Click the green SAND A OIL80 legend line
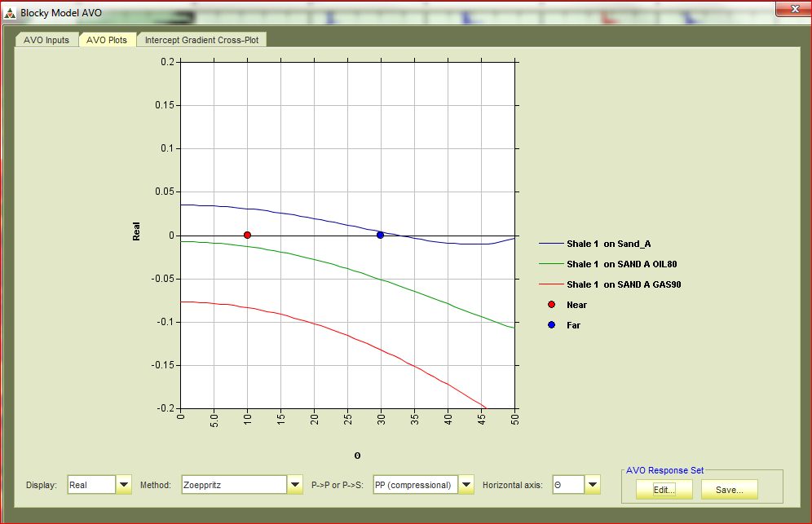The height and width of the screenshot is (524, 812). [x=551, y=264]
